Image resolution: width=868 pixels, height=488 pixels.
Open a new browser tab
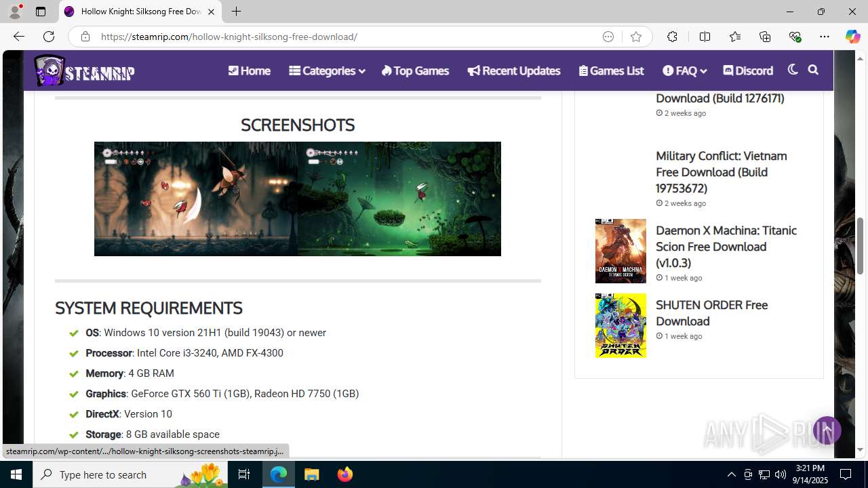click(x=236, y=12)
